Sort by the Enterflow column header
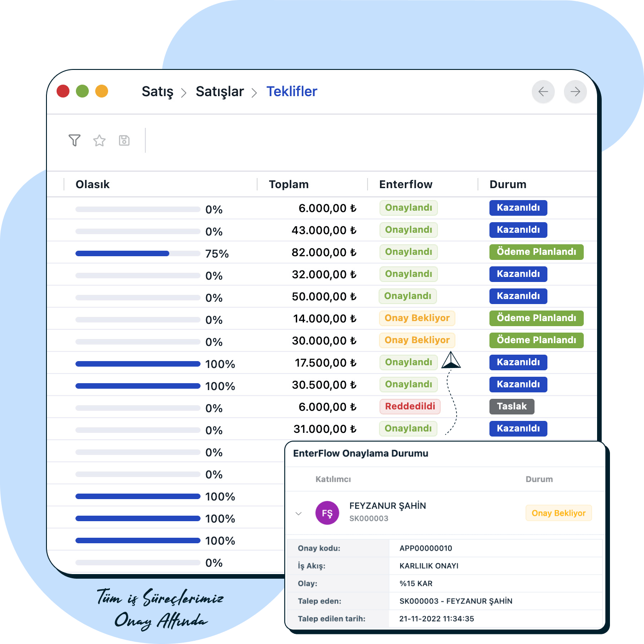 pyautogui.click(x=406, y=184)
